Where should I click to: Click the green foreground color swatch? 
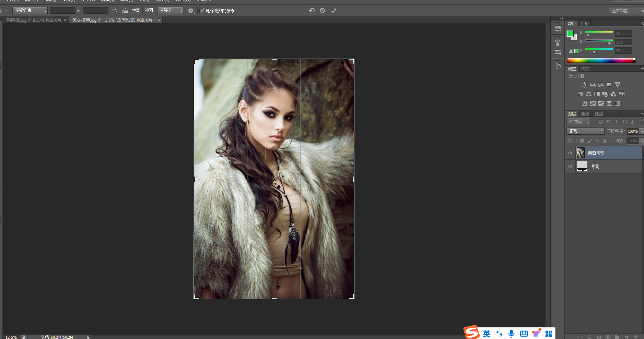click(570, 34)
